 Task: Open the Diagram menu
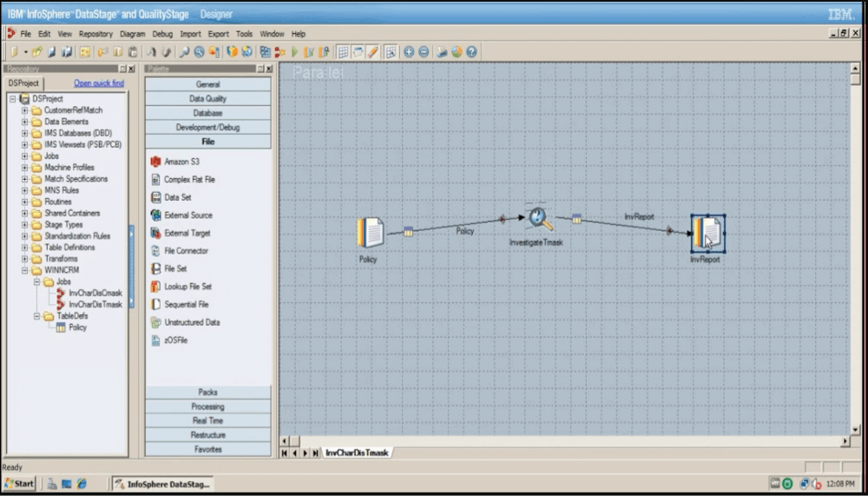pos(133,34)
